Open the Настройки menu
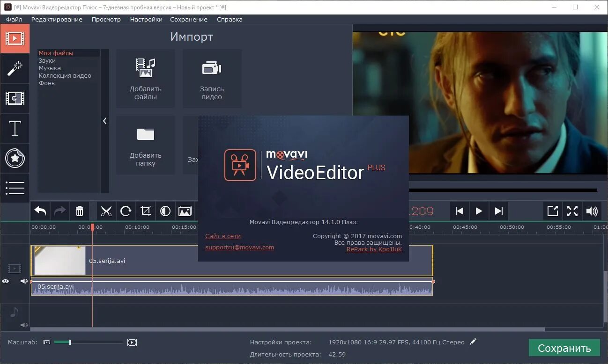608x364 pixels. point(146,19)
